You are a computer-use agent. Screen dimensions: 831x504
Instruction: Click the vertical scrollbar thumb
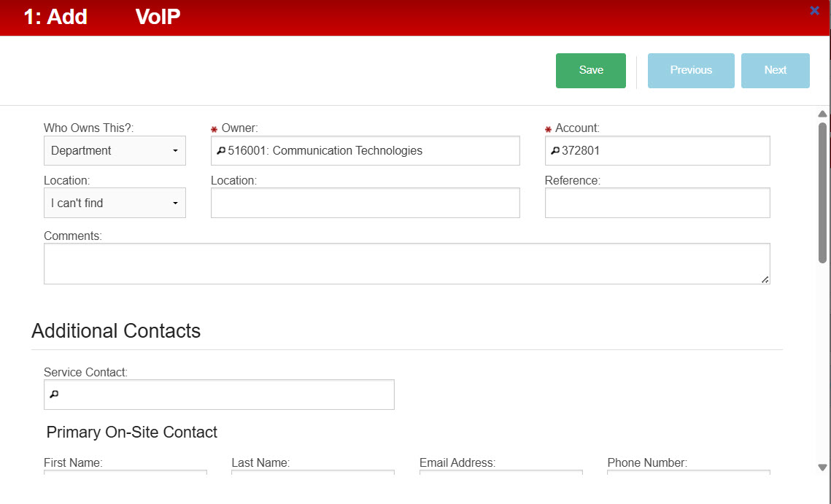822,191
